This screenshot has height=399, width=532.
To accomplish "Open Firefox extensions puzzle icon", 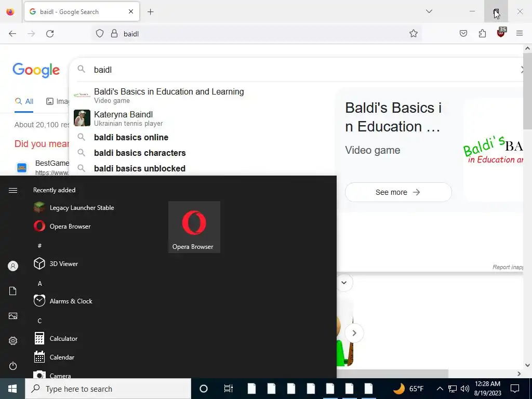I will point(482,34).
